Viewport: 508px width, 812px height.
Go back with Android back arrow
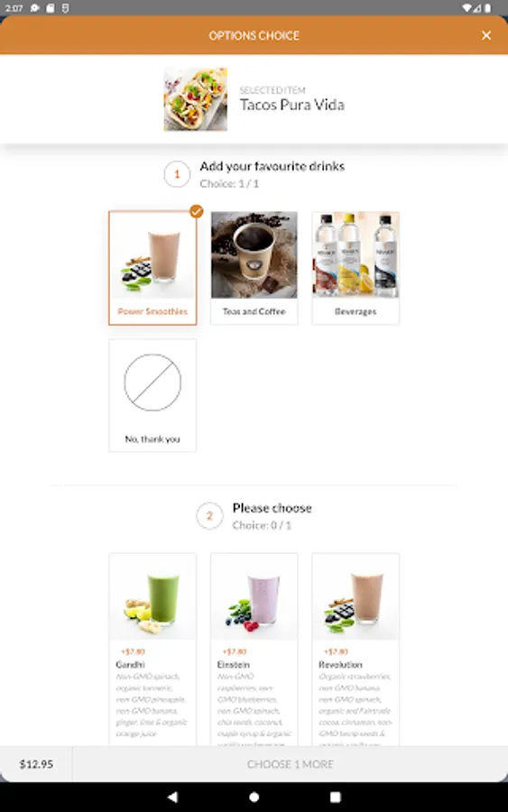[172, 797]
